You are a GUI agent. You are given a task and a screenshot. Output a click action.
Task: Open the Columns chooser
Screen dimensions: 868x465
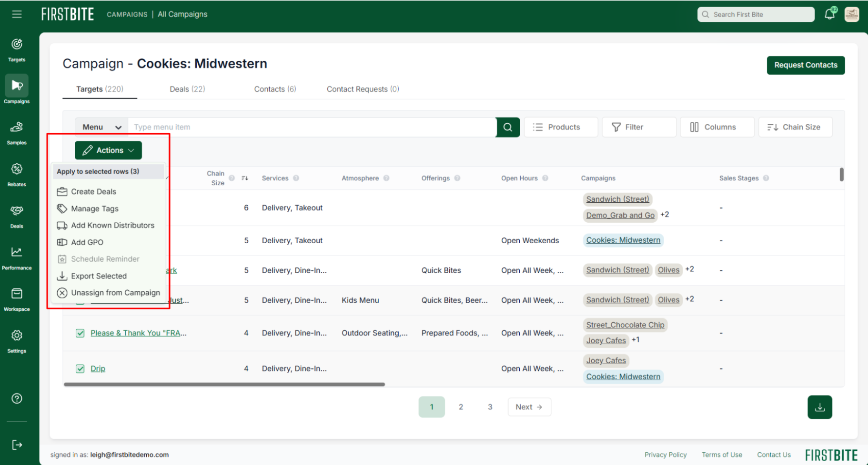tap(717, 127)
